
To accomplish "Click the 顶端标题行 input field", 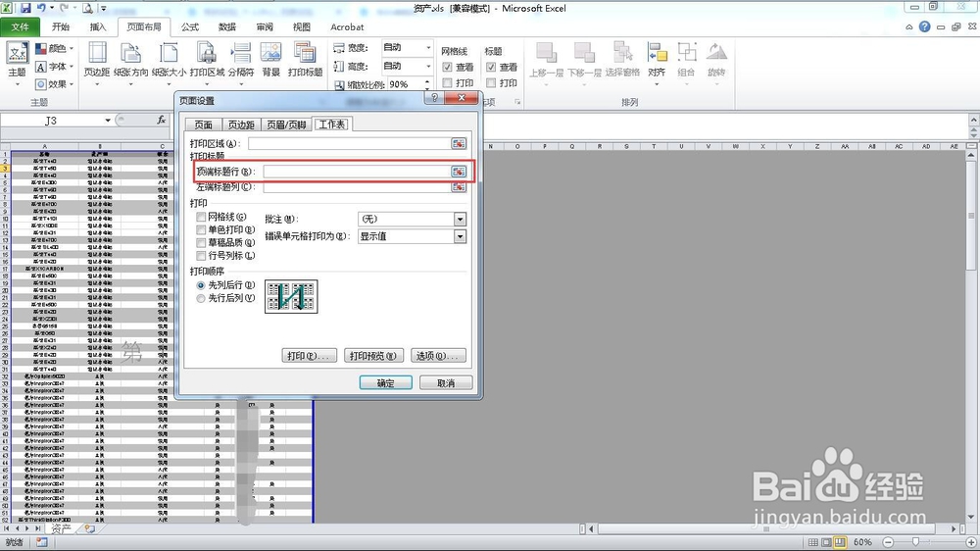I will (x=357, y=172).
